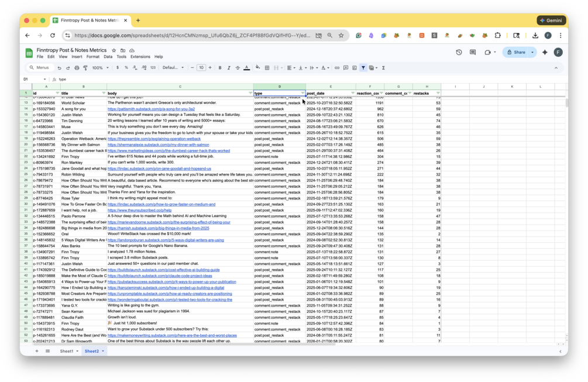This screenshot has height=382, width=588.
Task: Open the filter views dropdown
Action: click(373, 68)
